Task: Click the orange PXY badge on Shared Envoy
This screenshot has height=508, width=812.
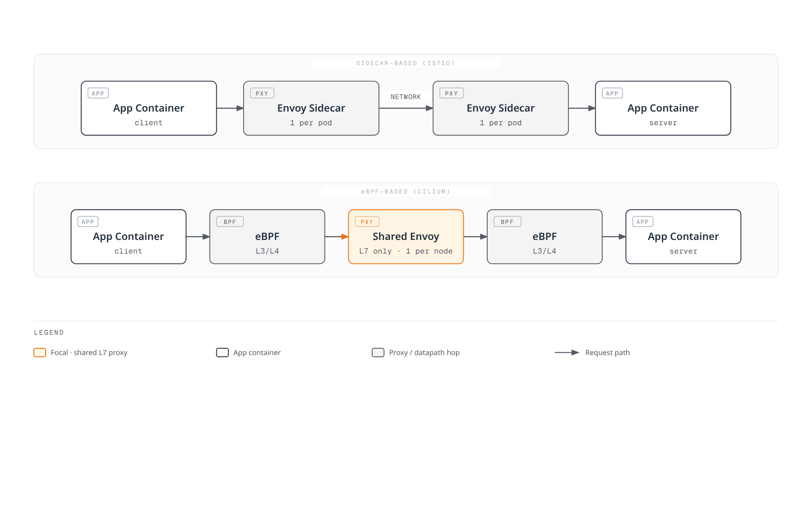Action: (x=367, y=222)
